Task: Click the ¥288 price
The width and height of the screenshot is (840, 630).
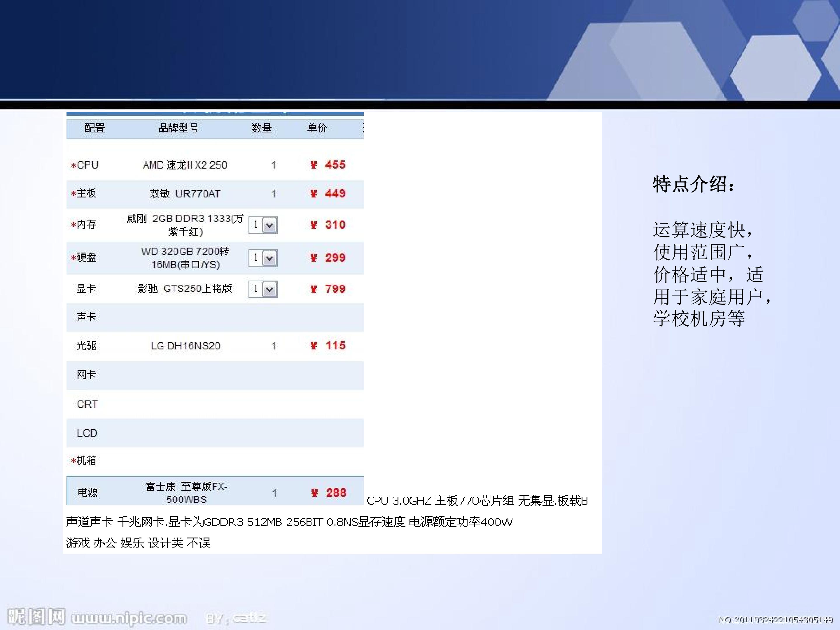Action: tap(328, 493)
